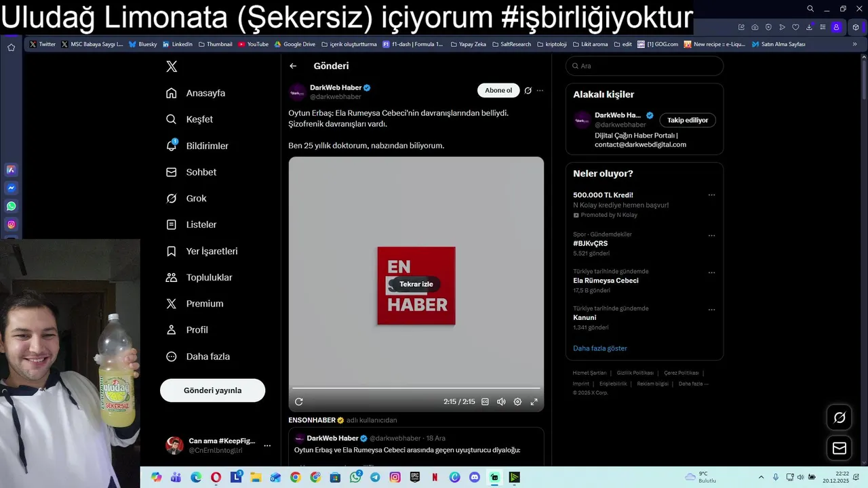Open more options for Kanuni trend
868x488 pixels.
[711, 310]
